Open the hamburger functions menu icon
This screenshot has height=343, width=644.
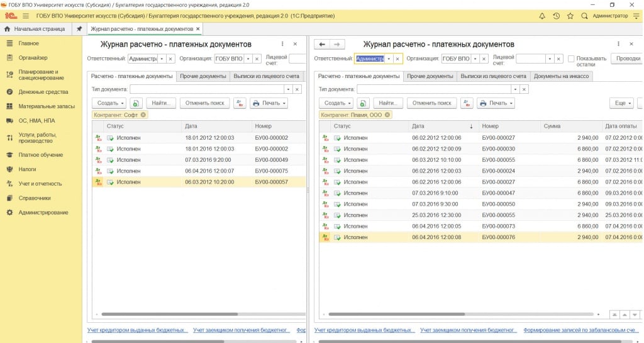[25, 16]
